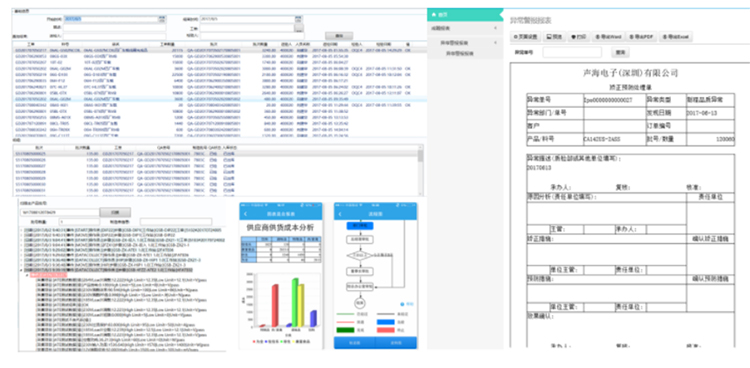750x368 pixels.
Task: Export the report to Excel
Action: [676, 36]
